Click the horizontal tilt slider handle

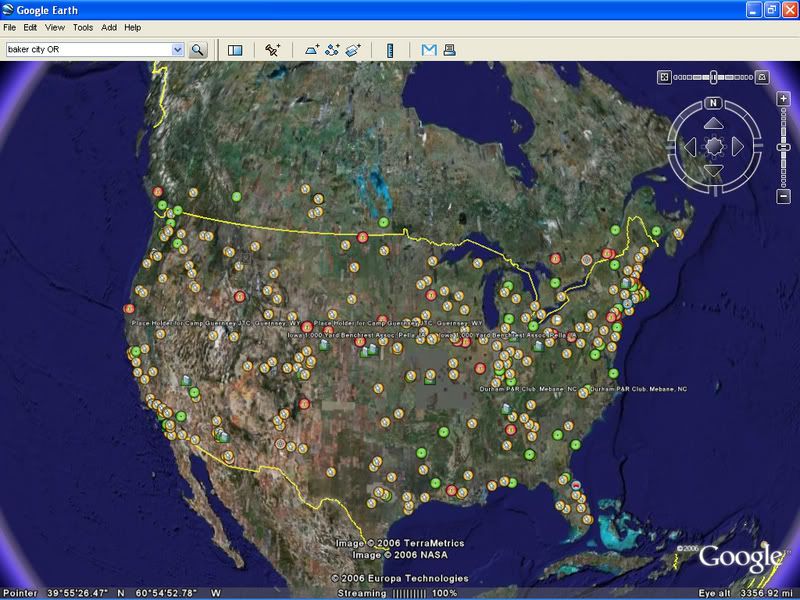pyautogui.click(x=713, y=77)
